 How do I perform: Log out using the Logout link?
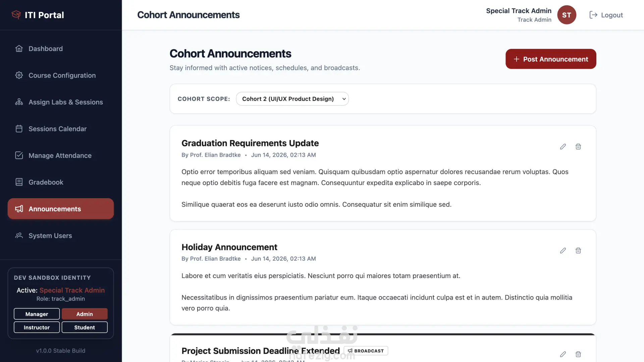(606, 15)
